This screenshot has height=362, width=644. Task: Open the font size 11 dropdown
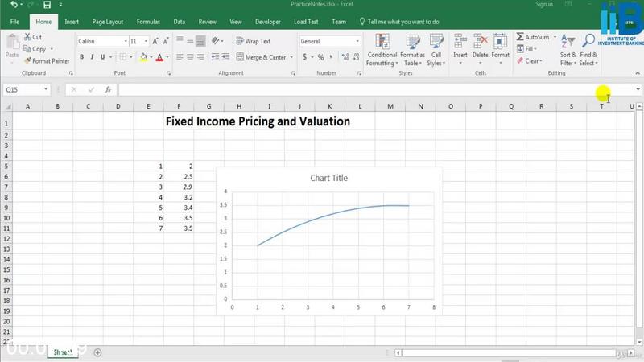click(x=146, y=41)
